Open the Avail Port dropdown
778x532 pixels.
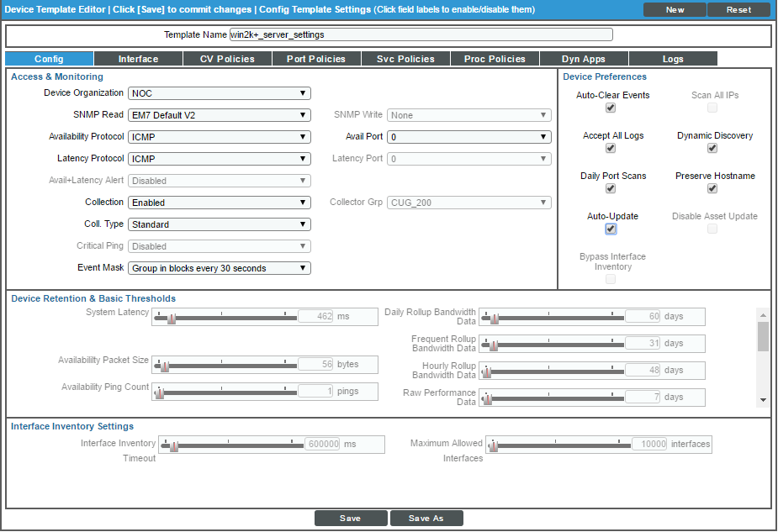tap(468, 136)
